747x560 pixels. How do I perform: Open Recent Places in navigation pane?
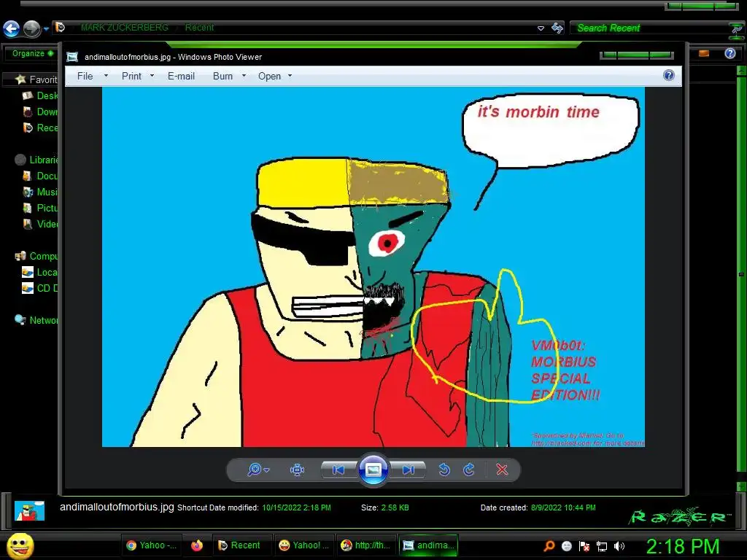41,128
